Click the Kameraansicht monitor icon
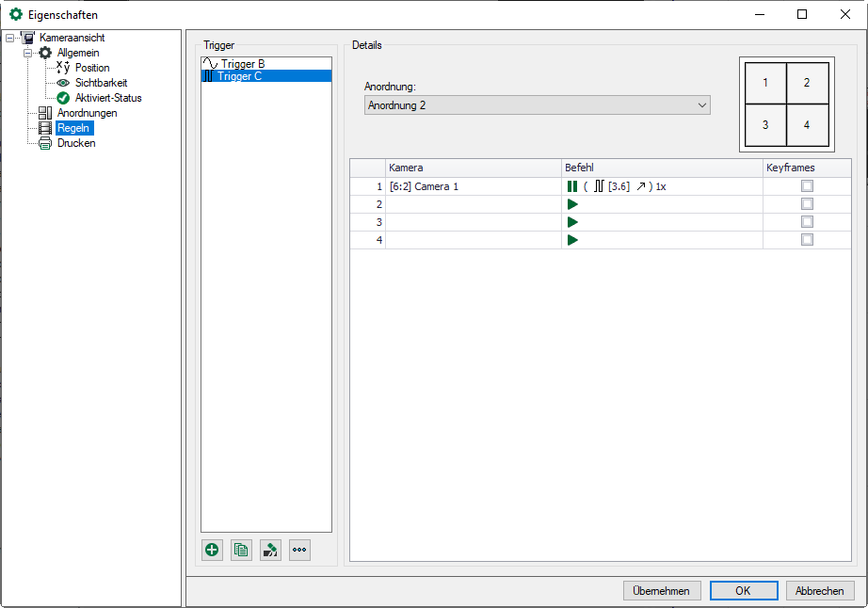The height and width of the screenshot is (608, 868). (x=27, y=38)
